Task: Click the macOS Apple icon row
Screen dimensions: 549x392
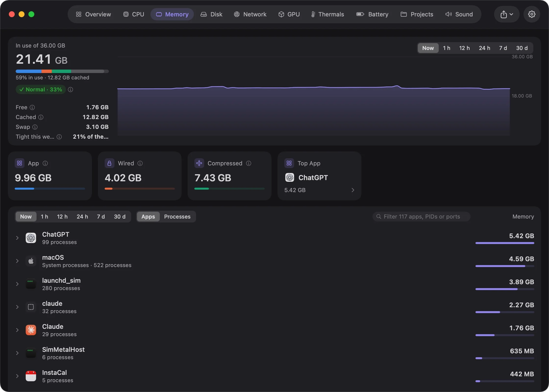Action: point(31,261)
